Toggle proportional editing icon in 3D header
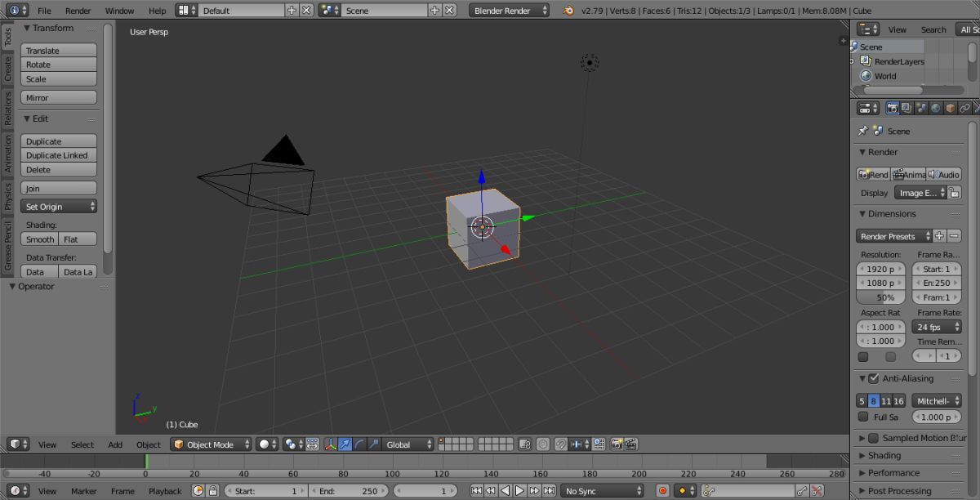 543,444
